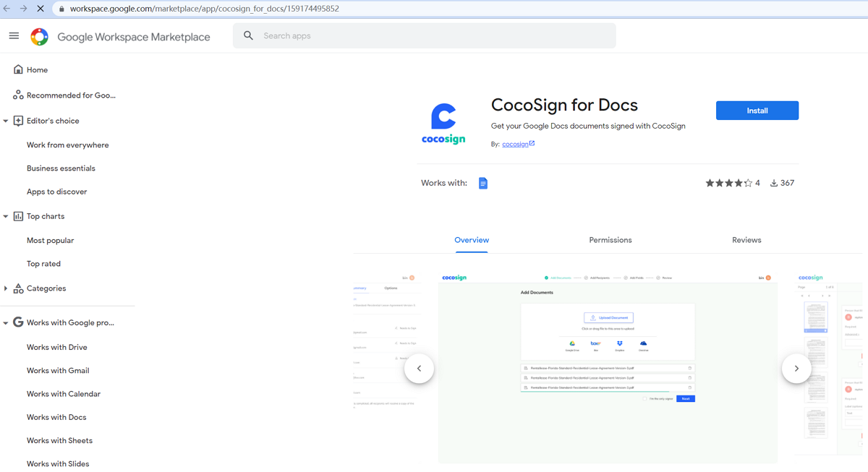Click the Top charts bar-chart icon
Screen dimensions: 868x472
18,216
